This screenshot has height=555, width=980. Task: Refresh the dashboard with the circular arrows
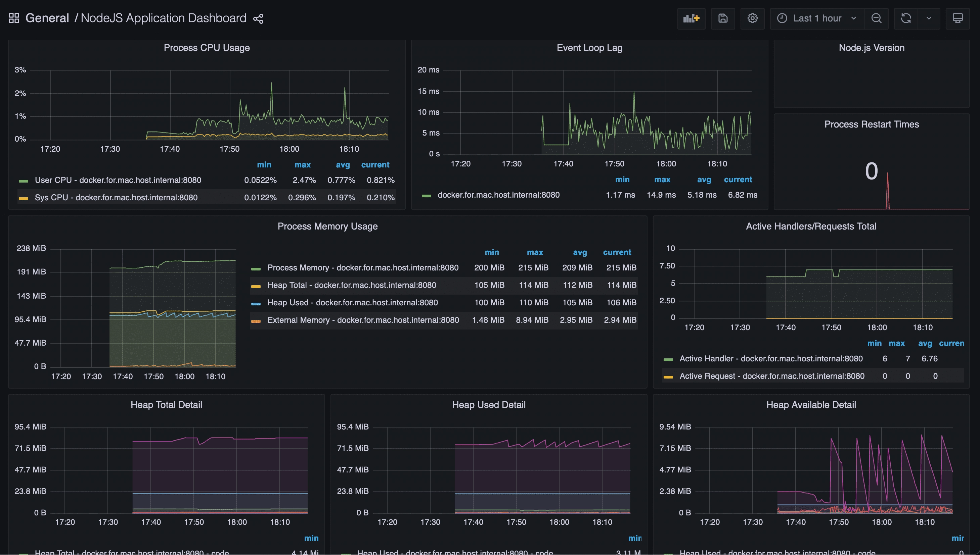click(x=906, y=18)
